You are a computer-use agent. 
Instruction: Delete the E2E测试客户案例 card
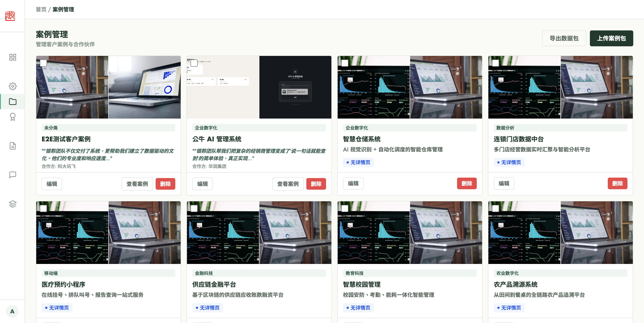pos(165,184)
